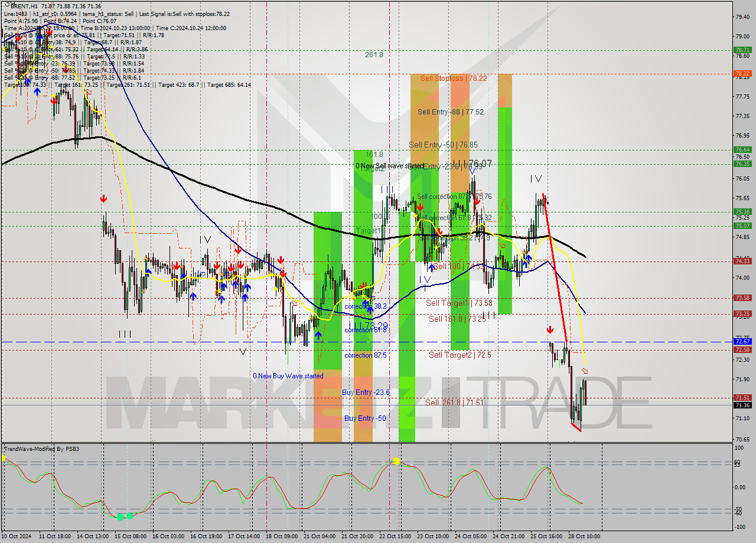Click the green '261.8' Fibonacci label
Image resolution: width=756 pixels, height=543 pixels.
pos(374,54)
